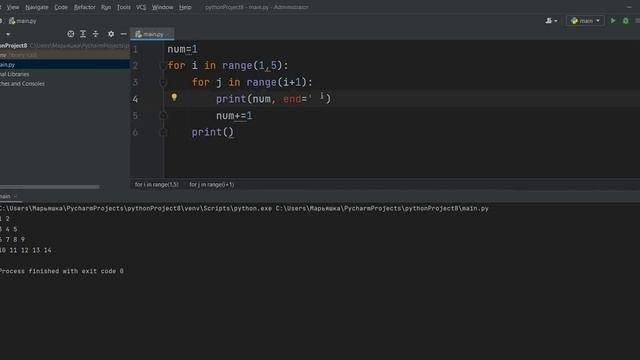640x360 pixels.
Task: Place cursor on 'num+=1' code line
Action: (234, 116)
